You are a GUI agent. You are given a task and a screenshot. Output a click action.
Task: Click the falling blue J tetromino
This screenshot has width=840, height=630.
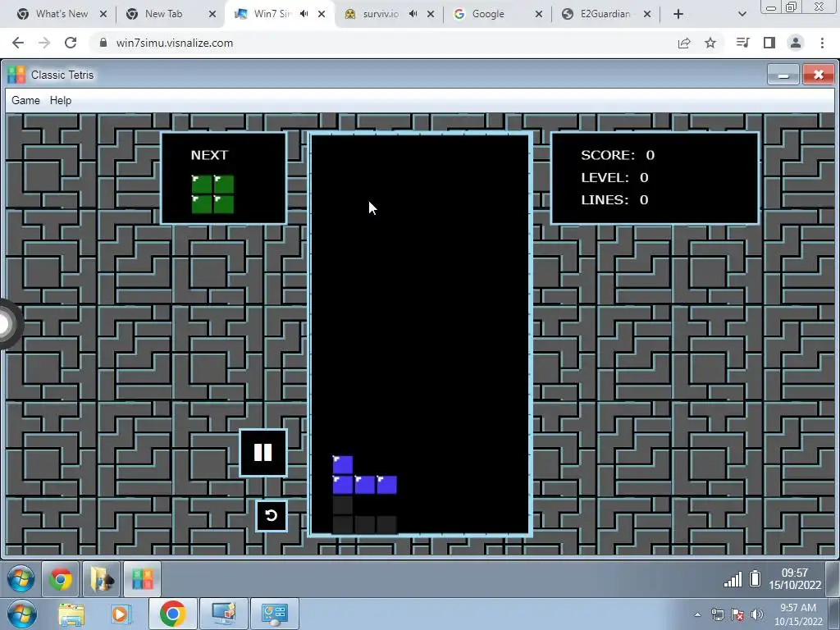pyautogui.click(x=364, y=475)
